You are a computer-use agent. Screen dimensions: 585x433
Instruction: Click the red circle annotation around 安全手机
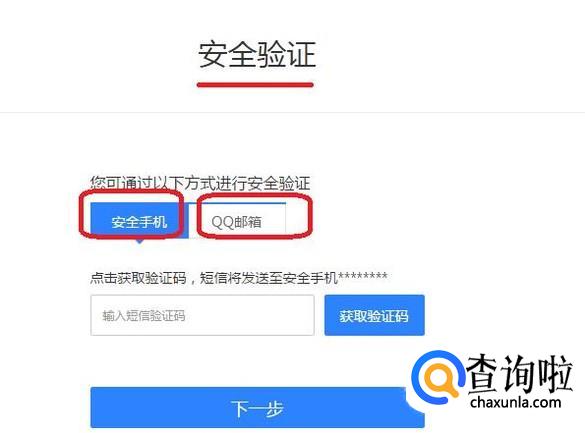point(131,214)
